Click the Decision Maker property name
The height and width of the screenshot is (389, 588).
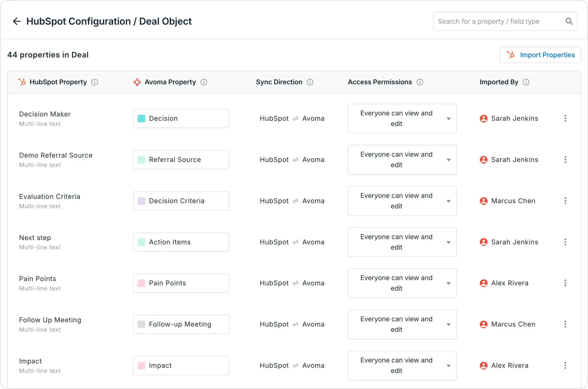coord(45,114)
